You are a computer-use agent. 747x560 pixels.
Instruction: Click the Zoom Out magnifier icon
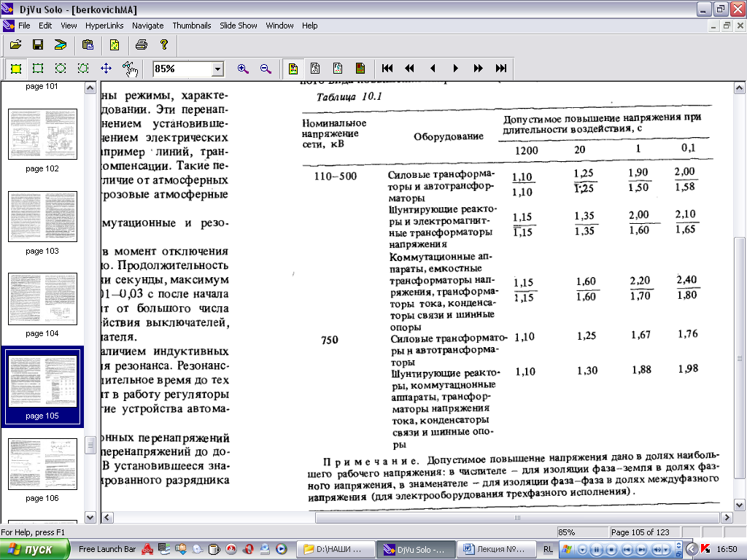click(266, 69)
